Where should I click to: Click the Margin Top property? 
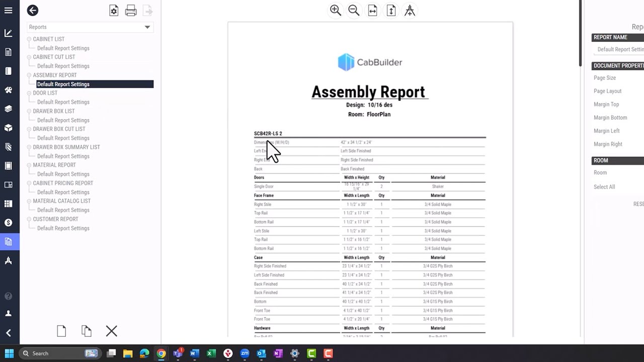(606, 104)
